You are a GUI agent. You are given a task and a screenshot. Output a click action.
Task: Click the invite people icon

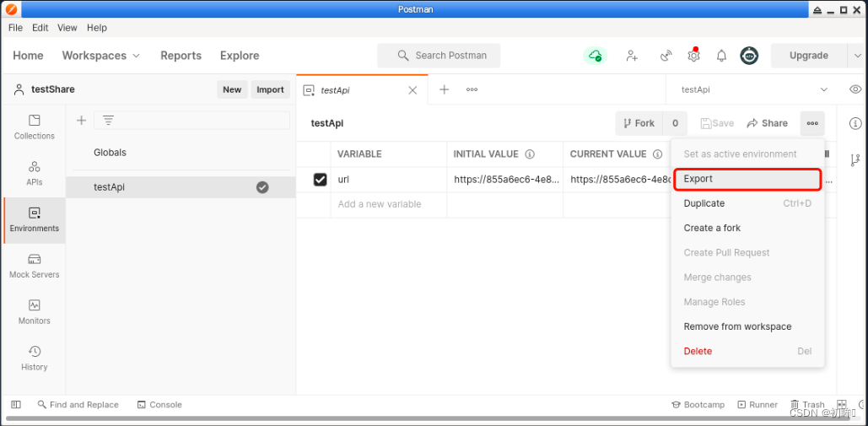(x=632, y=56)
